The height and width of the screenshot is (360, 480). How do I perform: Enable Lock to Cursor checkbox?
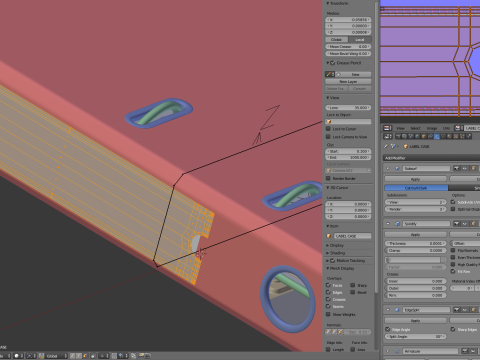328,129
